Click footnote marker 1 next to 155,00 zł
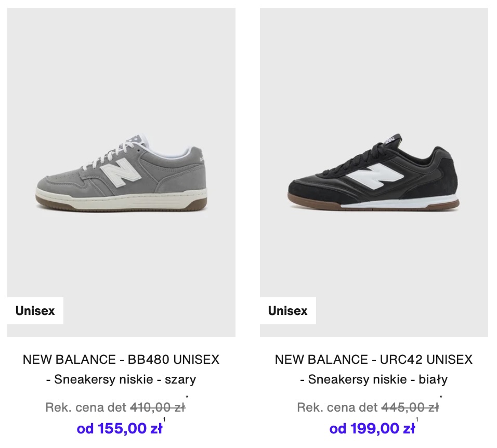This screenshot has width=497, height=448. [164, 419]
